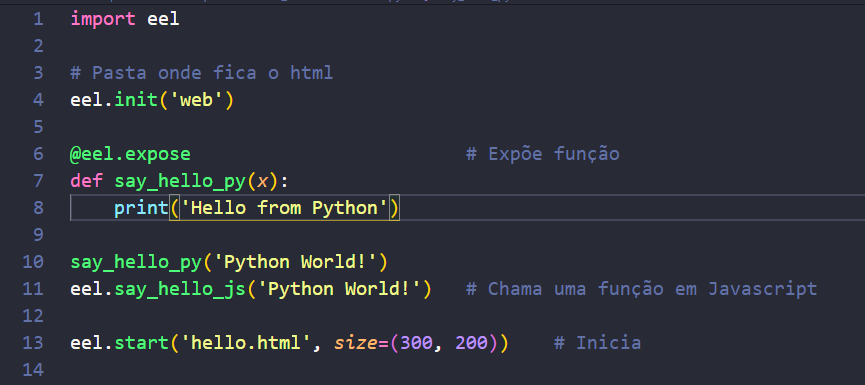Click line number 1 in the gutter
Image resolution: width=865 pixels, height=385 pixels.
[x=38, y=19]
